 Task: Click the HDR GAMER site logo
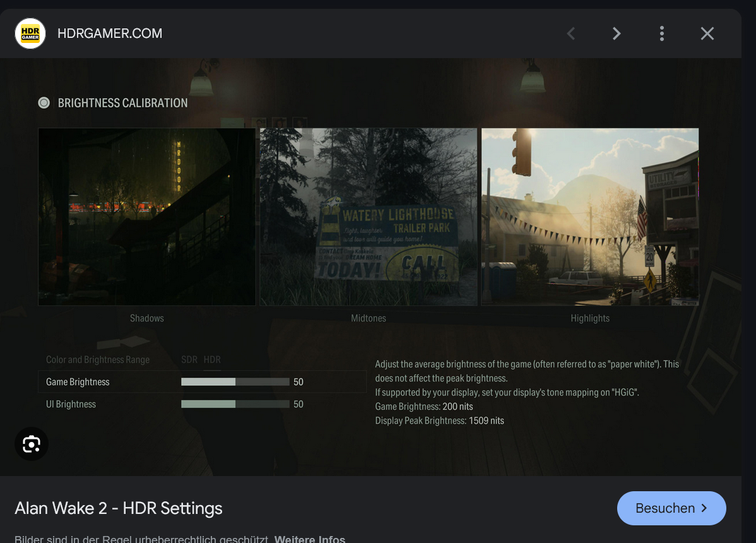pyautogui.click(x=30, y=33)
